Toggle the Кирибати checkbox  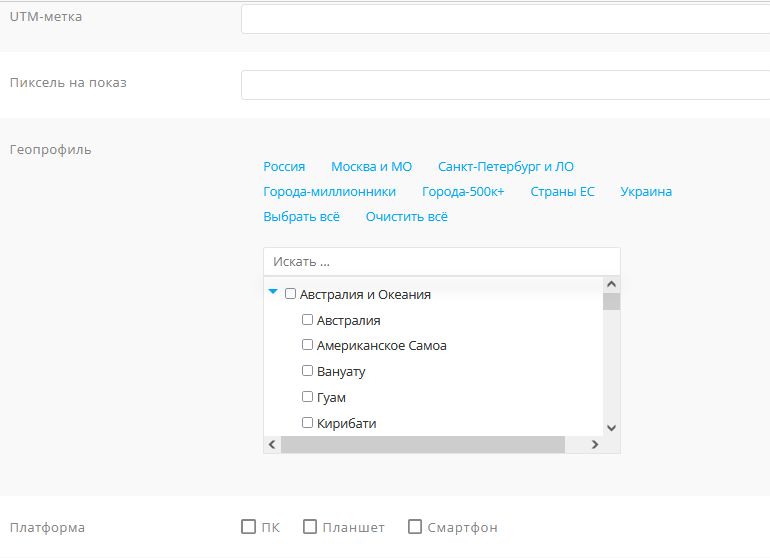308,423
